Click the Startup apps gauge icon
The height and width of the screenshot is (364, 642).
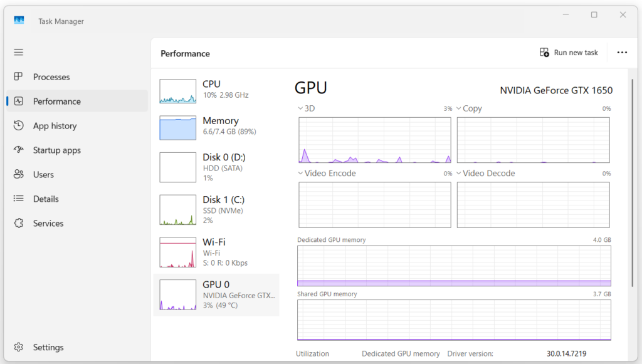tap(18, 150)
